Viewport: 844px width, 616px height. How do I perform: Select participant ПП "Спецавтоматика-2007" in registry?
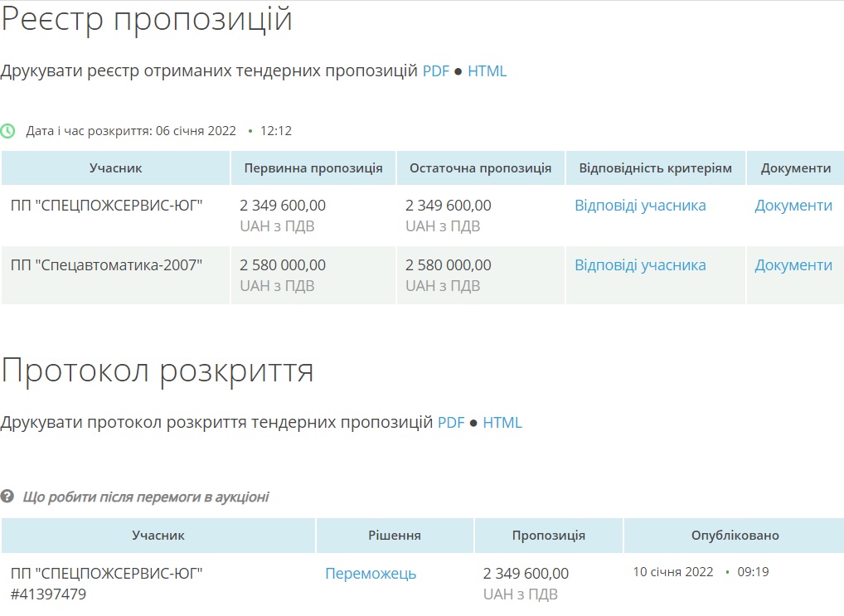(x=107, y=265)
